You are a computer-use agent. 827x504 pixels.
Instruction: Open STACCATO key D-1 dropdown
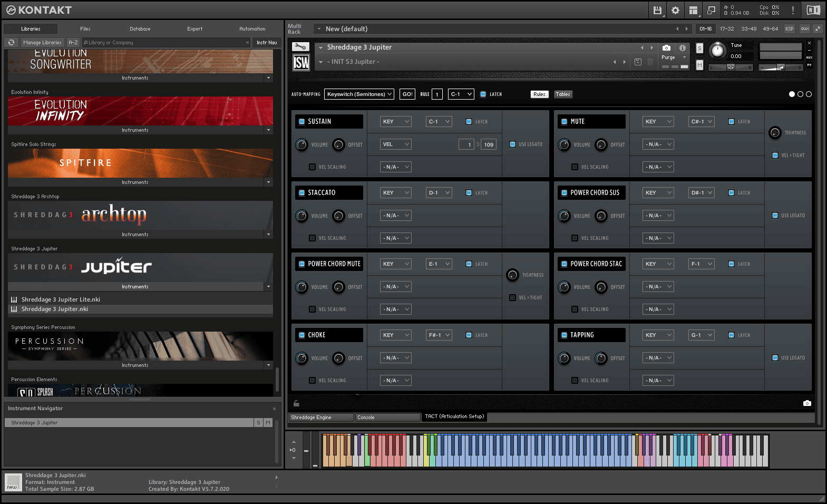click(439, 192)
